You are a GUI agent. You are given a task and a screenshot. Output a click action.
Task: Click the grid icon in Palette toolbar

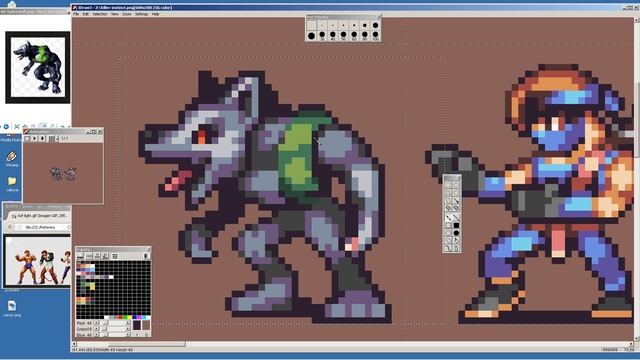coord(115,256)
